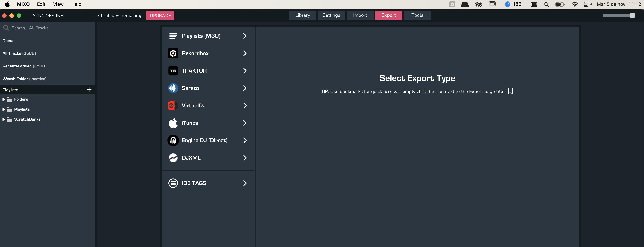Screen dimensions: 644x247
Task: Click the Serato waveform icon
Action: (x=173, y=88)
